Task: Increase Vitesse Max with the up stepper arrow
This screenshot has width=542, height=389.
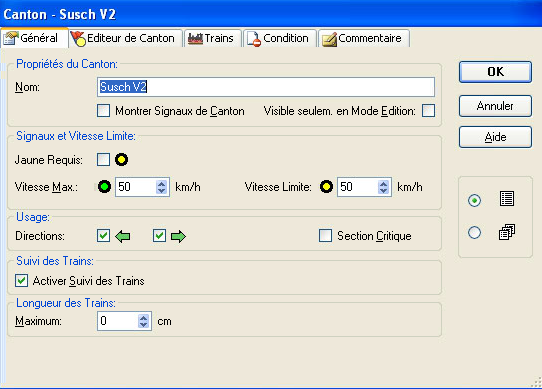Action: pos(161,184)
